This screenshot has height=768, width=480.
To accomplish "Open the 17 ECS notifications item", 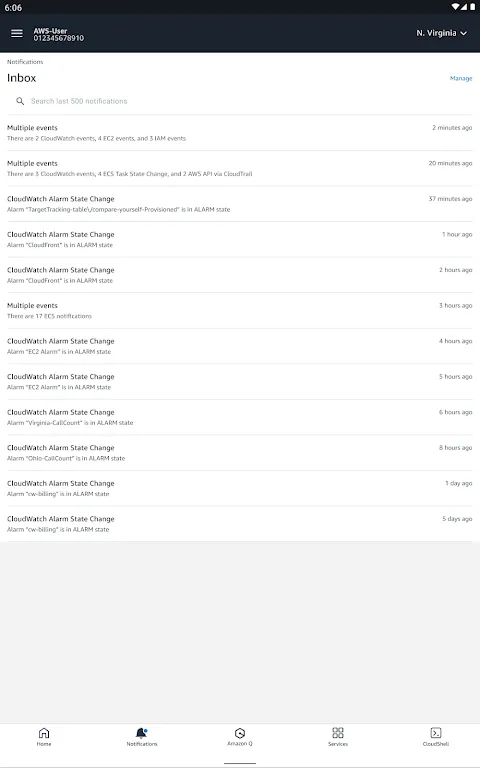I will click(x=240, y=311).
